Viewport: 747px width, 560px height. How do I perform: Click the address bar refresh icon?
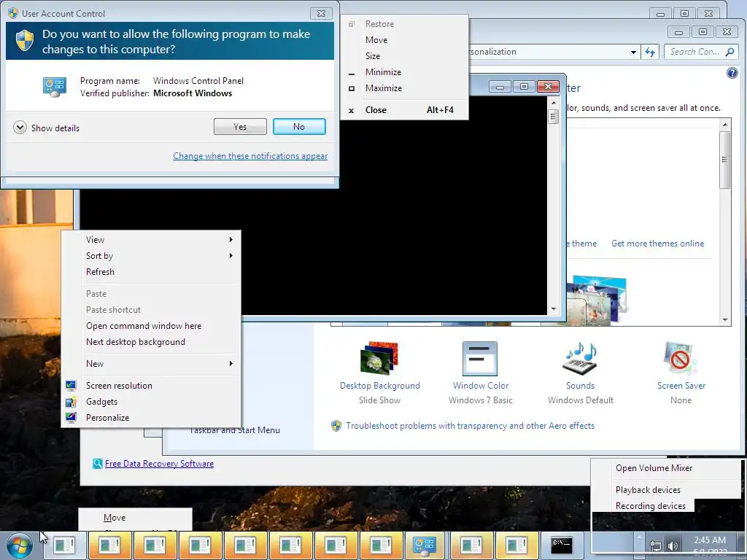650,52
